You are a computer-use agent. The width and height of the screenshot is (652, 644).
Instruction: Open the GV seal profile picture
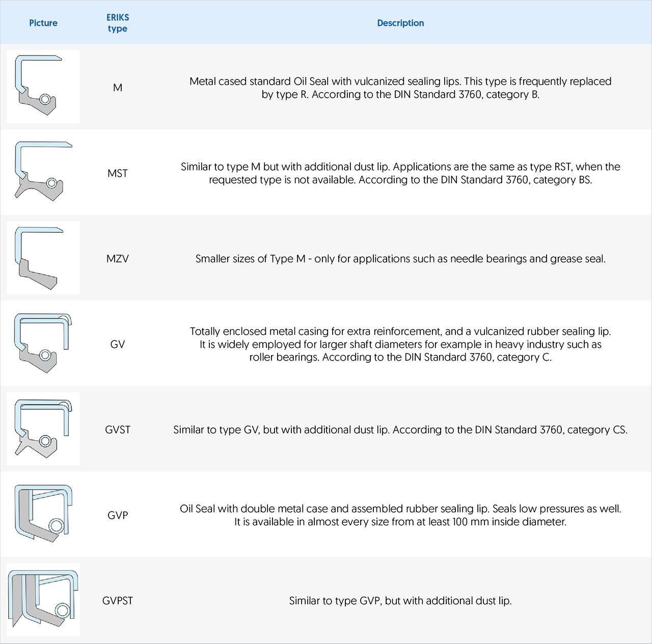pyautogui.click(x=43, y=343)
